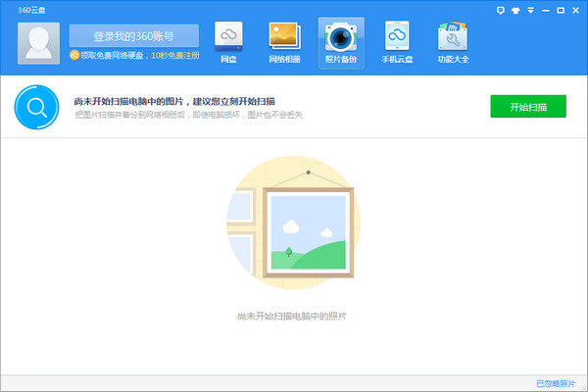
Task: Click 10秒免费注册 registration link
Action: [x=174, y=56]
